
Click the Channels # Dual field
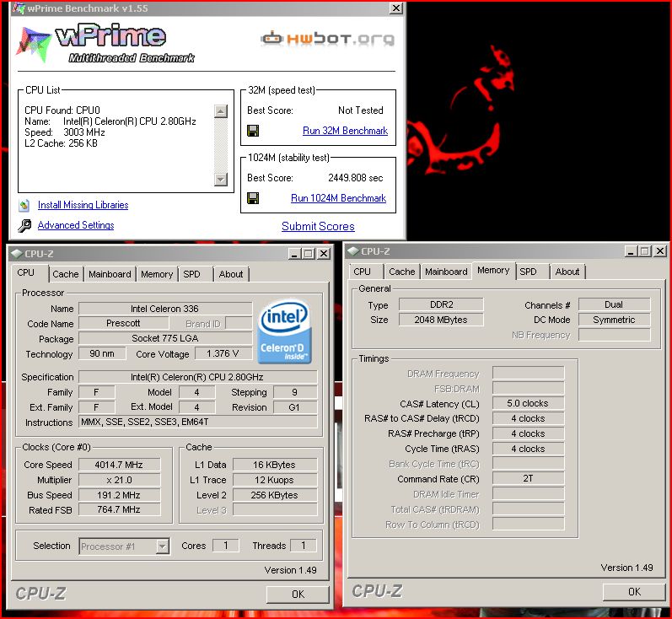pos(614,304)
